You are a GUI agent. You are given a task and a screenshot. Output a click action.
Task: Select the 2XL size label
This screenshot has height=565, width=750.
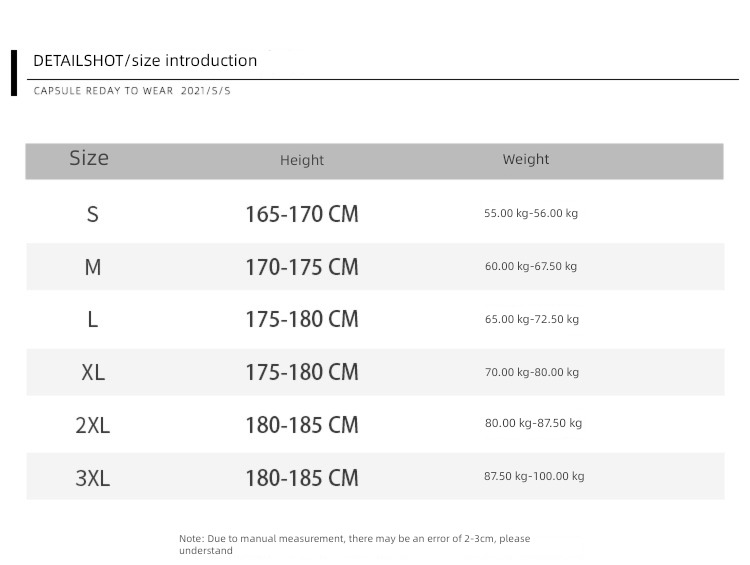93,425
